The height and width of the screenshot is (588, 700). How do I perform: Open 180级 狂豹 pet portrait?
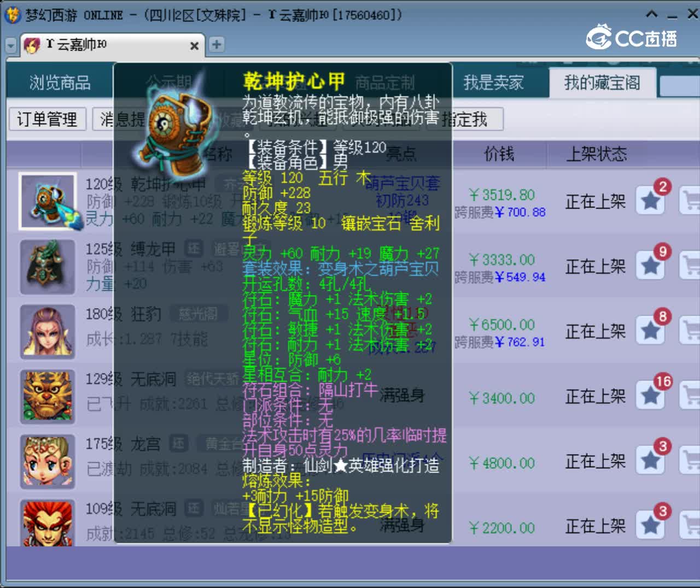click(48, 332)
